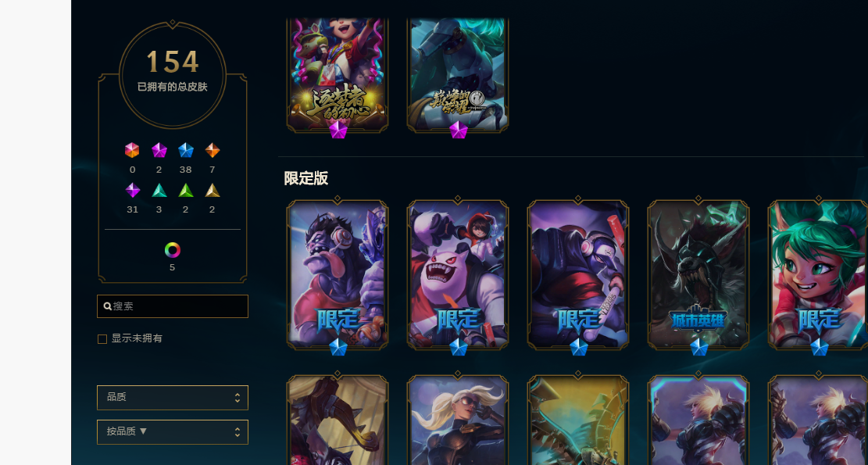Click the Ultimate rarity gem icon showing 0
The height and width of the screenshot is (465, 868).
click(x=132, y=151)
